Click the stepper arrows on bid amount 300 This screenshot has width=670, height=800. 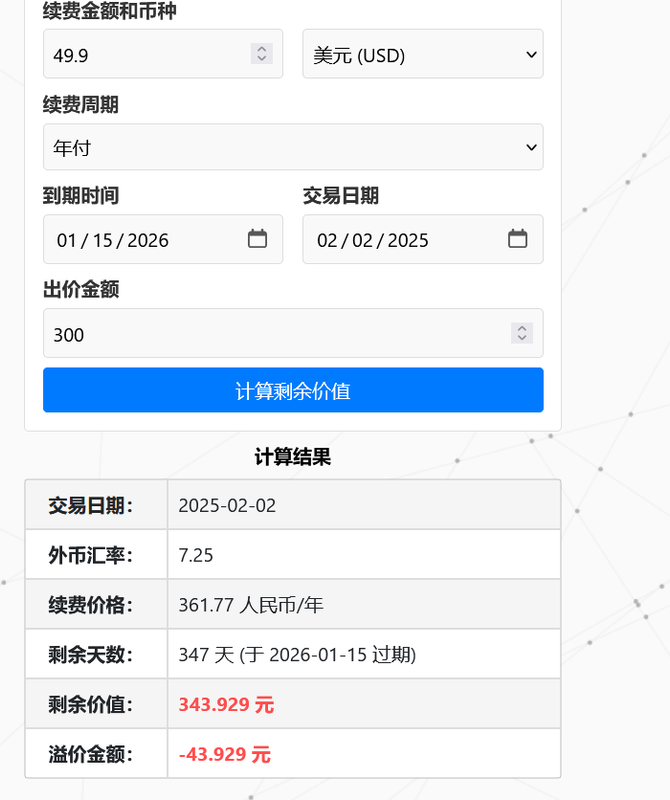click(522, 333)
